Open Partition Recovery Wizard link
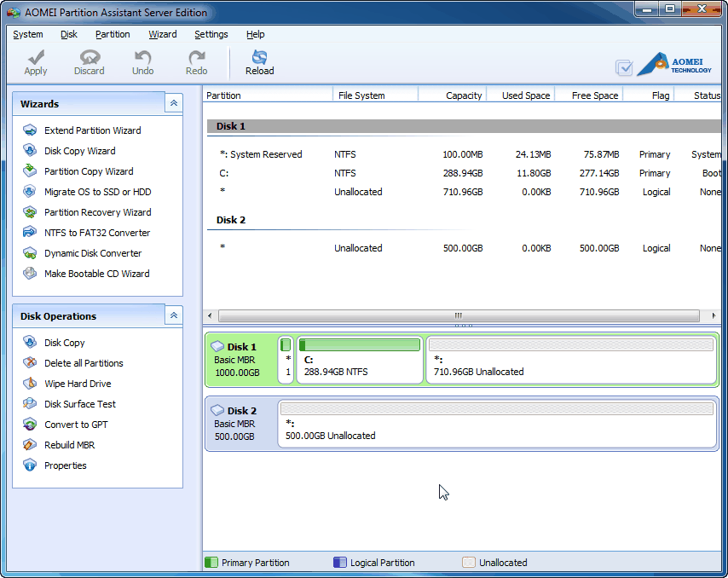This screenshot has width=728, height=578. pos(98,212)
